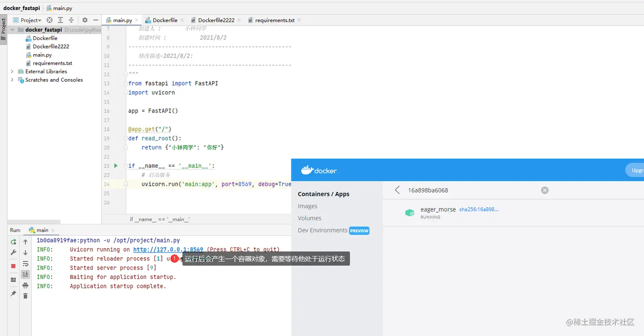Screen dimensions: 644x336
Task: Close the main Run tab
Action: [x=53, y=230]
